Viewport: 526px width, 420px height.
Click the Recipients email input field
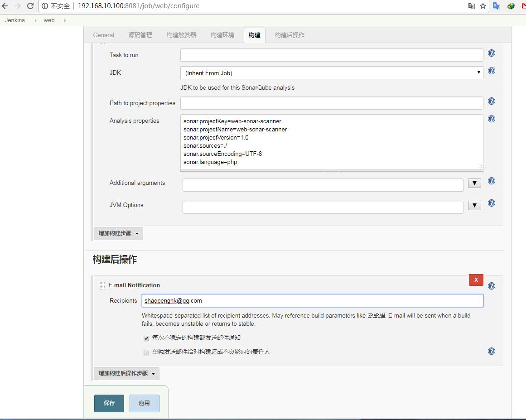coord(312,301)
